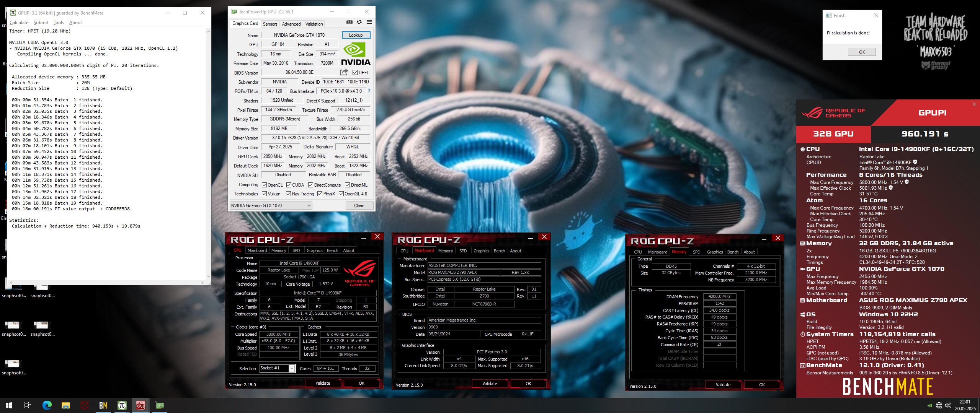Click the NVIDIA system tray icon
Image resolution: width=980 pixels, height=413 pixels.
(x=930, y=405)
